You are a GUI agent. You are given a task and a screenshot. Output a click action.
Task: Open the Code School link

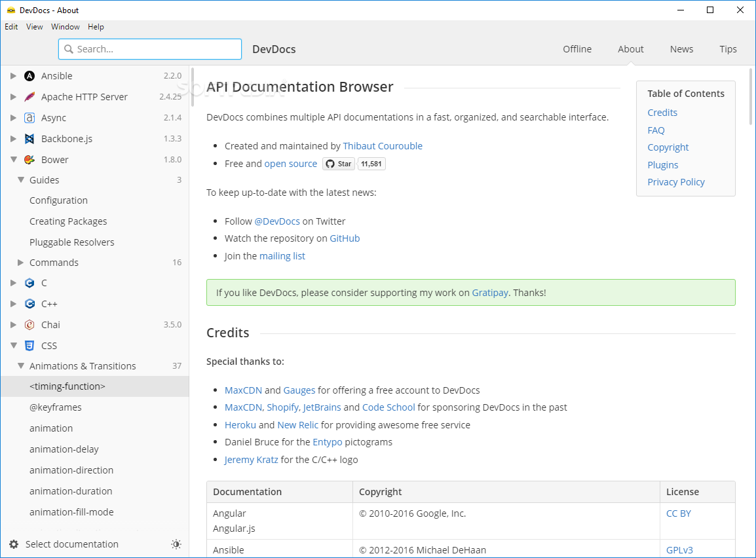pos(388,407)
